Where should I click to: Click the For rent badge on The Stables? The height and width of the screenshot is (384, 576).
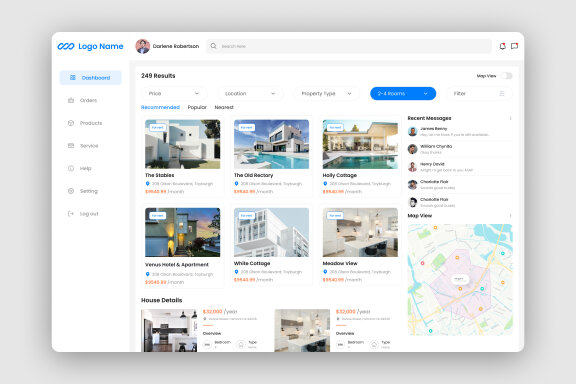point(158,128)
